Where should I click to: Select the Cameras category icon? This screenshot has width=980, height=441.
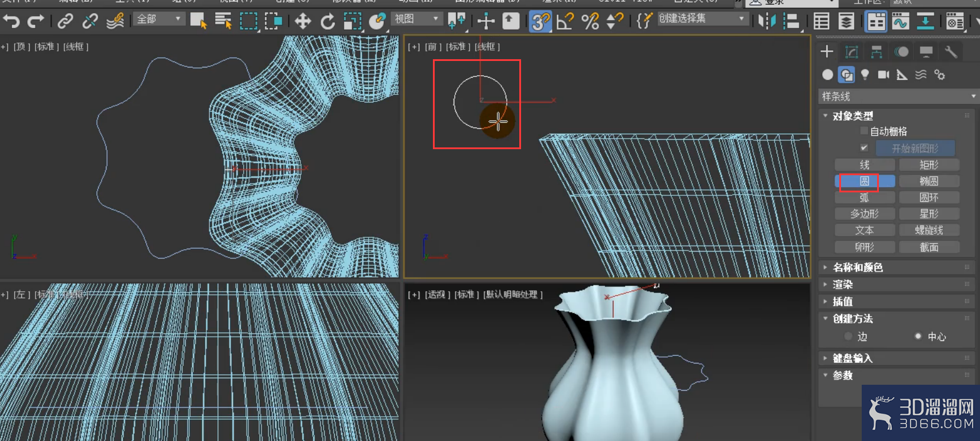tap(884, 75)
